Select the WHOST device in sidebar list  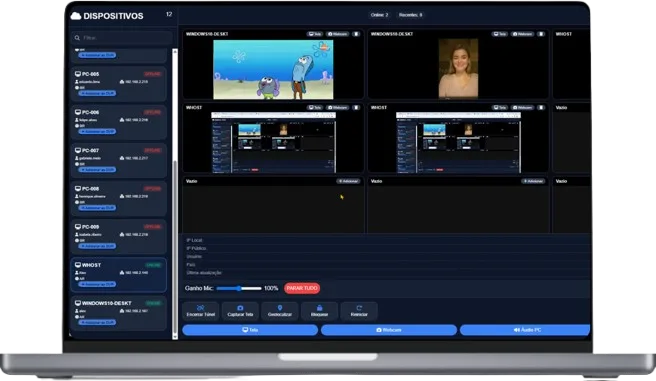[118, 275]
